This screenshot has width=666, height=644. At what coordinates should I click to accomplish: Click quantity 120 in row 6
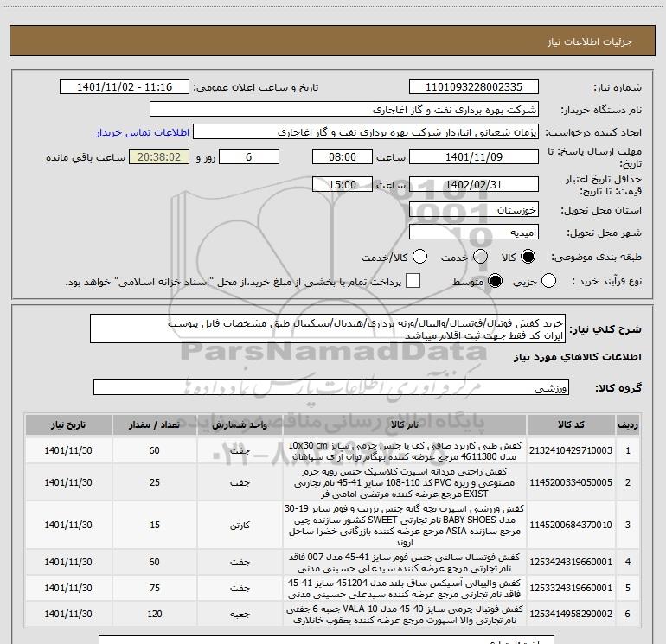click(155, 614)
